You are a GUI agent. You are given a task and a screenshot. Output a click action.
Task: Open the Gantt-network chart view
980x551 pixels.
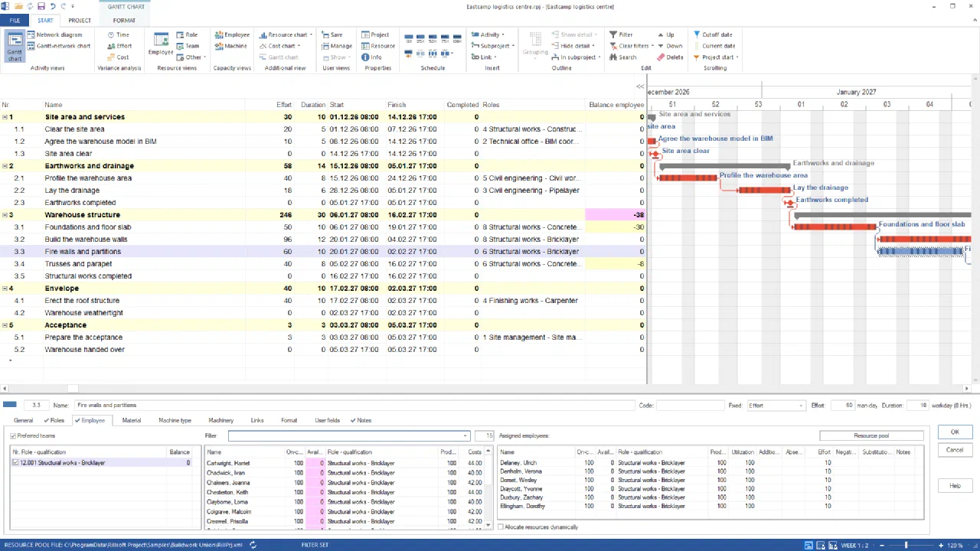[x=58, y=46]
